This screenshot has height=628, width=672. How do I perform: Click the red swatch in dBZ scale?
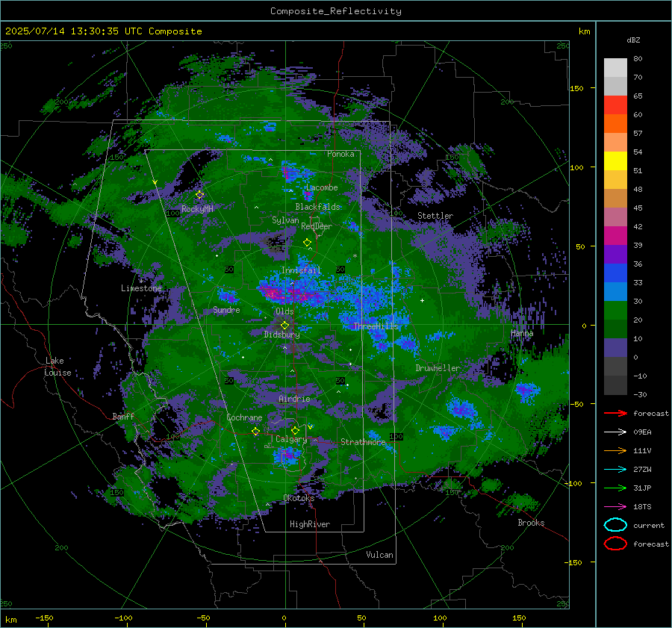click(615, 105)
